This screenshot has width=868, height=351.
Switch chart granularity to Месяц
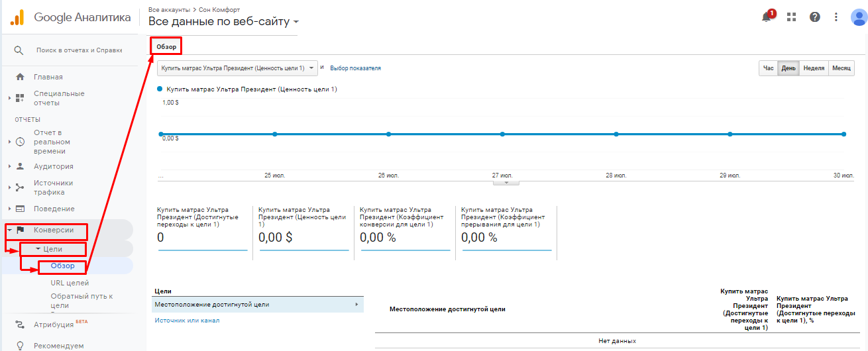[841, 68]
